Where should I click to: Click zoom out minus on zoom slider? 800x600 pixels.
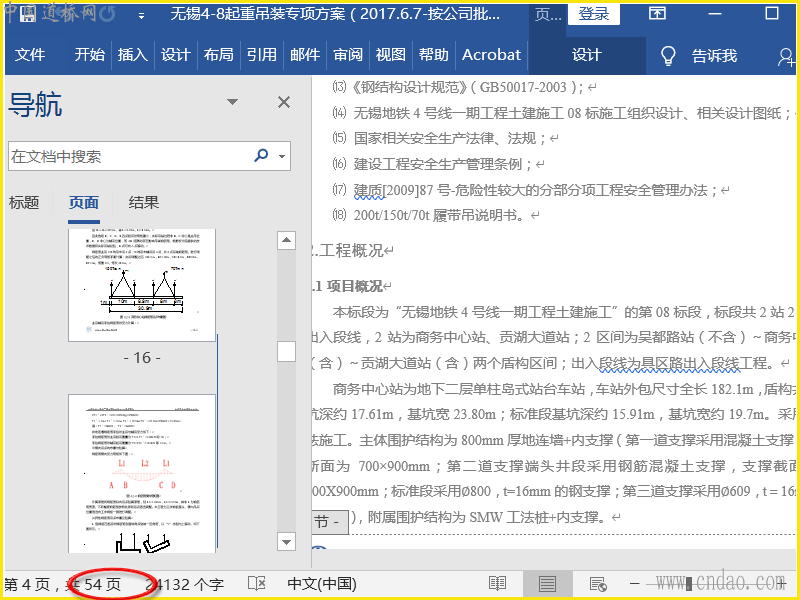pyautogui.click(x=634, y=583)
